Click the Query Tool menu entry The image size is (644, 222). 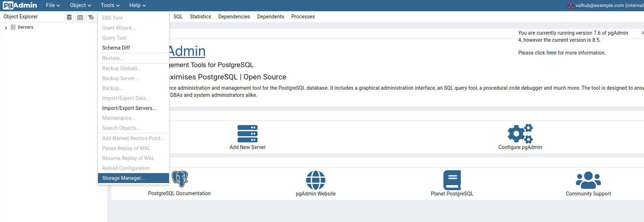coord(133,38)
